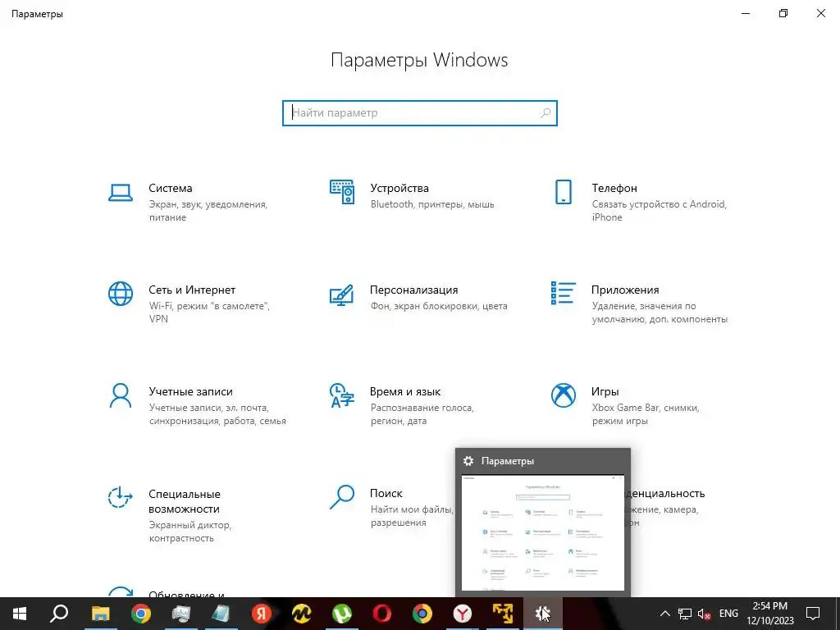840x630 pixels.
Task: Open the 'Приложения' category
Action: pyautogui.click(x=625, y=290)
